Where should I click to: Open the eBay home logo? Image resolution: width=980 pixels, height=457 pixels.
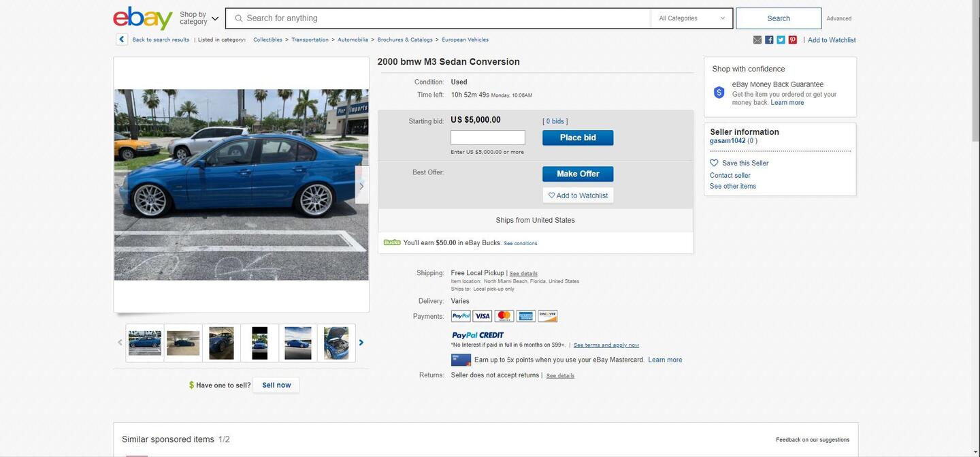click(x=143, y=18)
